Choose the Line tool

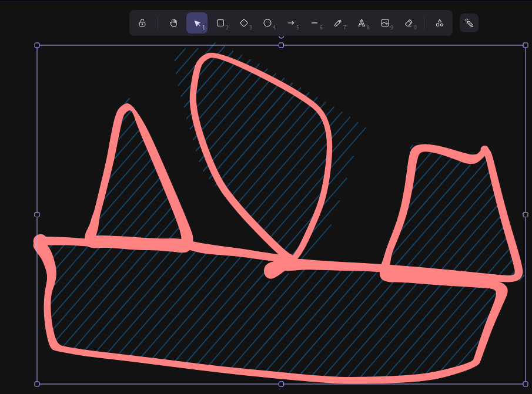314,23
